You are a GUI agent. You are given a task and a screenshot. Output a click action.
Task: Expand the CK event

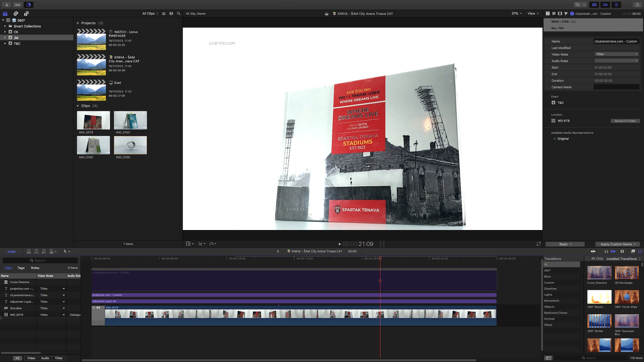[x=5, y=32]
